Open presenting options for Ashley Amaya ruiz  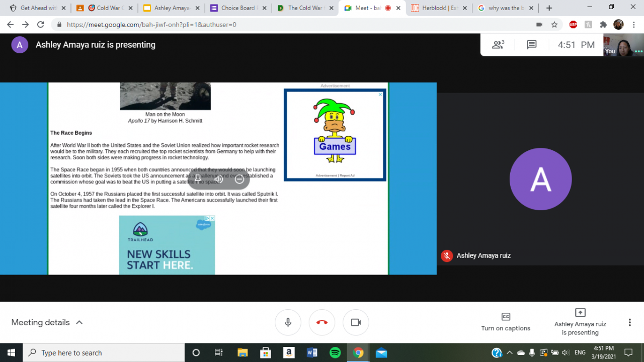[x=580, y=322]
